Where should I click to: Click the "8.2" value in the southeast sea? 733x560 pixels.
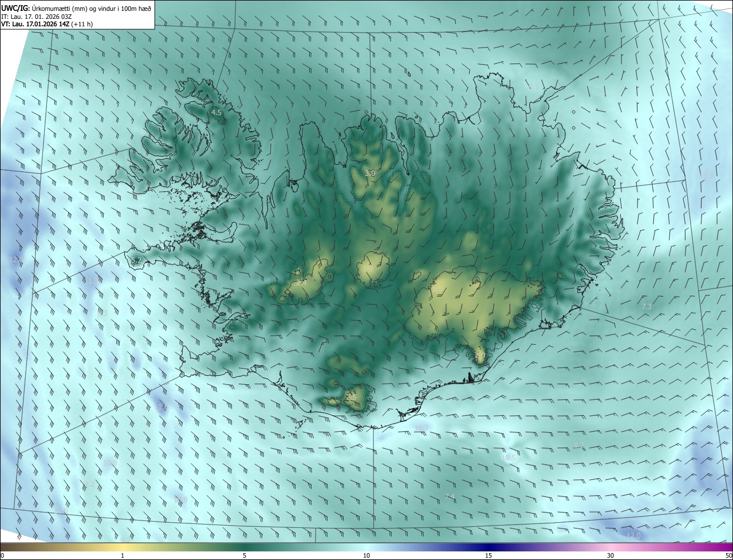578,445
